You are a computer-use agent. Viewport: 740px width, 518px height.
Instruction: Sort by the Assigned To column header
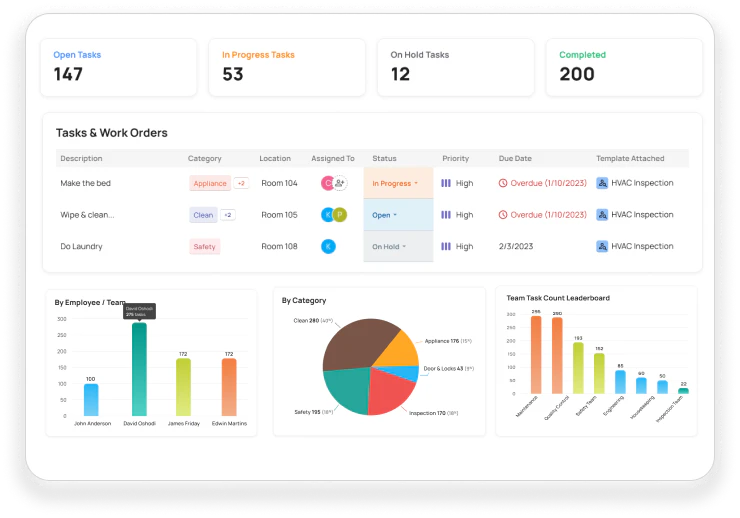click(x=333, y=159)
